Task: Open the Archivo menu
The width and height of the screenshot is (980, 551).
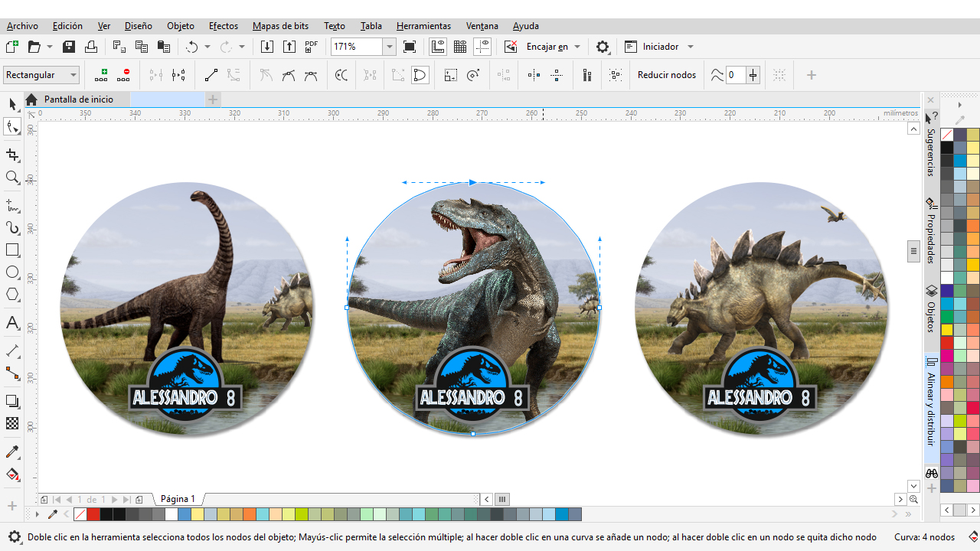Action: point(22,26)
